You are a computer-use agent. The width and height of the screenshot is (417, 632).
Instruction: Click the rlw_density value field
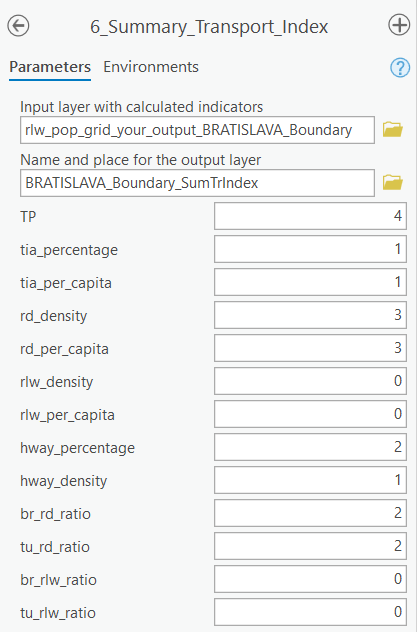click(x=310, y=381)
